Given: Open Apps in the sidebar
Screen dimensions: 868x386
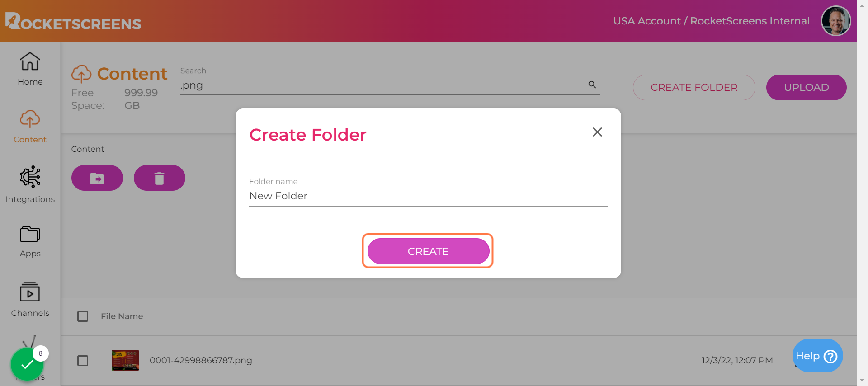Looking at the screenshot, I should coord(30,242).
